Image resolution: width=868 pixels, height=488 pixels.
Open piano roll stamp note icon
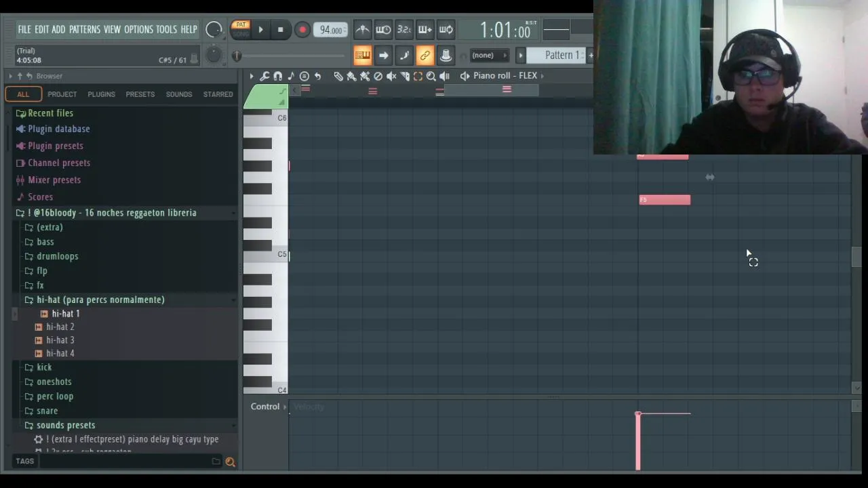[x=291, y=76]
